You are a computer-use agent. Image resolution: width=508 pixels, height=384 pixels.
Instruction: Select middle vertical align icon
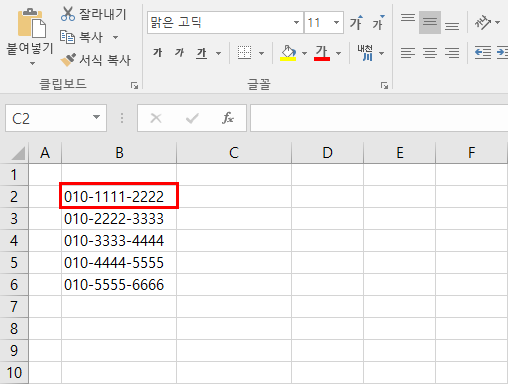430,22
